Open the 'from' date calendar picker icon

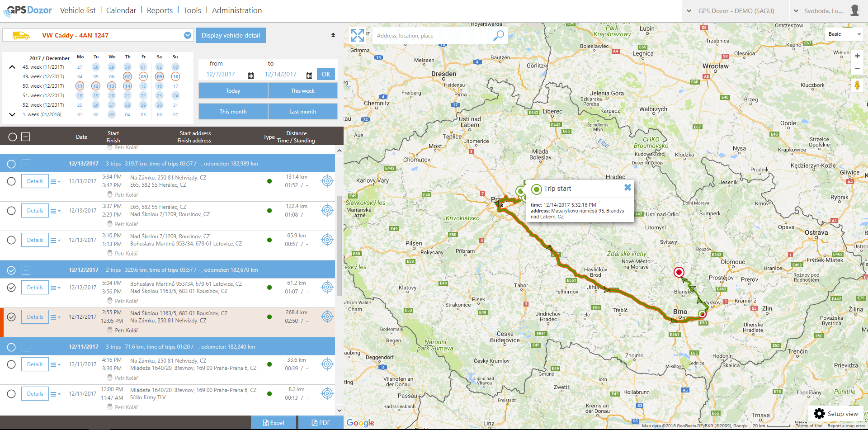tap(251, 75)
